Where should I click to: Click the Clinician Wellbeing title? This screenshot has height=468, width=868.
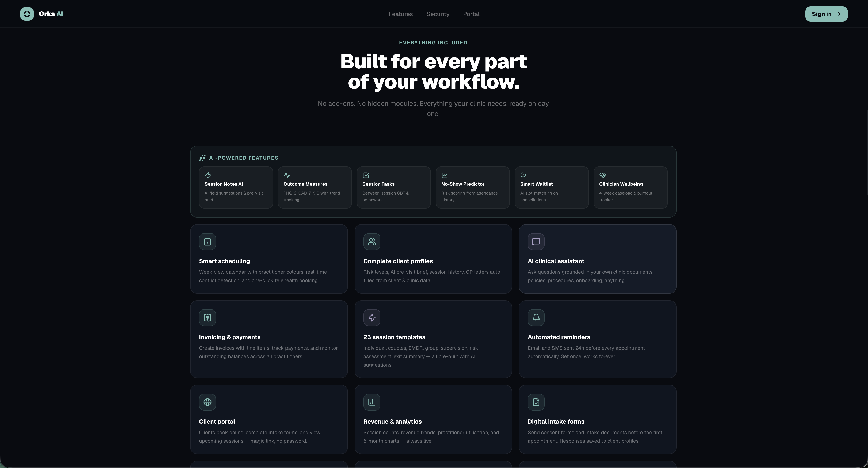[621, 184]
